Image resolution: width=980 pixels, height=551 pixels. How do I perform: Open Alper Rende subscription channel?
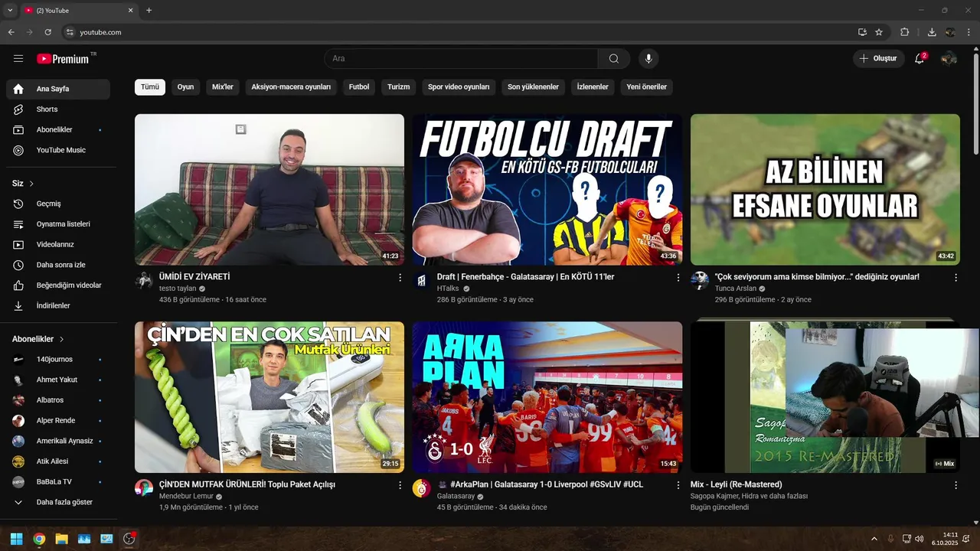point(58,421)
